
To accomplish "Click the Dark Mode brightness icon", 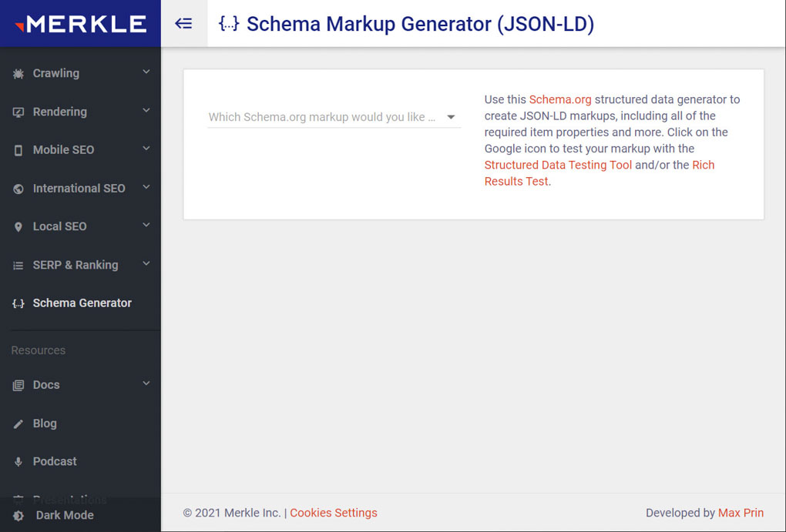I will click(18, 516).
